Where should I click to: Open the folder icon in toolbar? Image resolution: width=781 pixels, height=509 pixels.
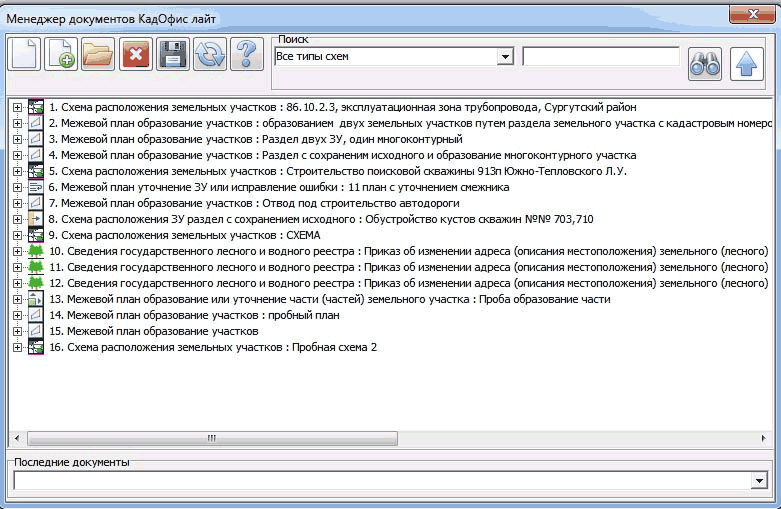point(98,54)
